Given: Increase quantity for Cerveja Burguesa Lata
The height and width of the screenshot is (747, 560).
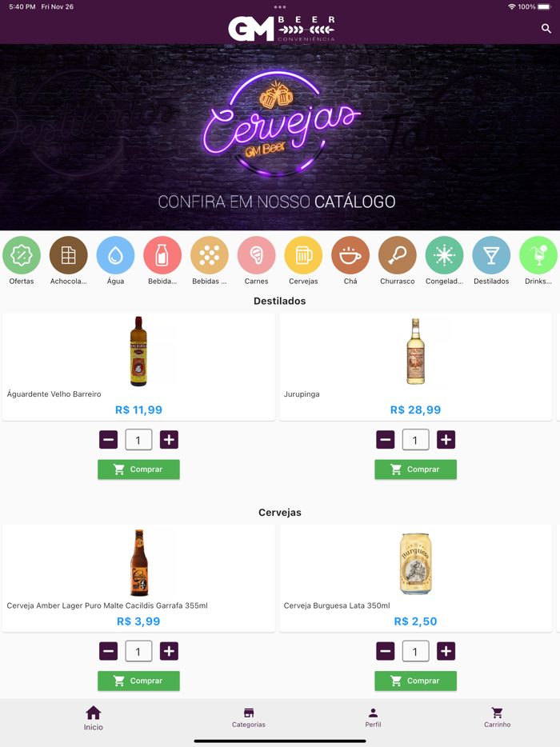Looking at the screenshot, I should [446, 651].
